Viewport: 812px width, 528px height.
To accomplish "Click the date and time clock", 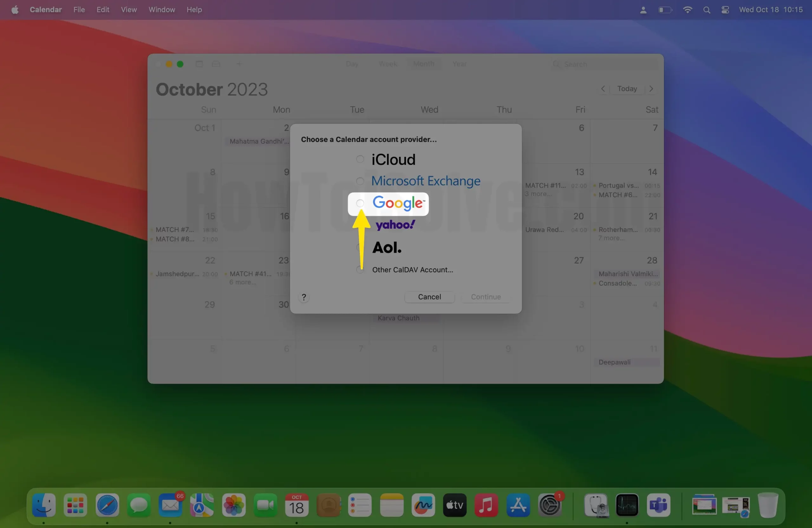I will point(770,10).
